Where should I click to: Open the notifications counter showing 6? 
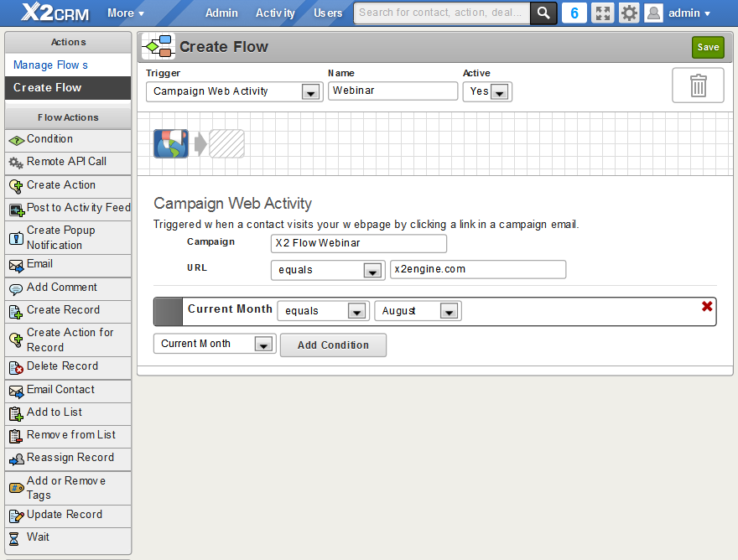(574, 13)
